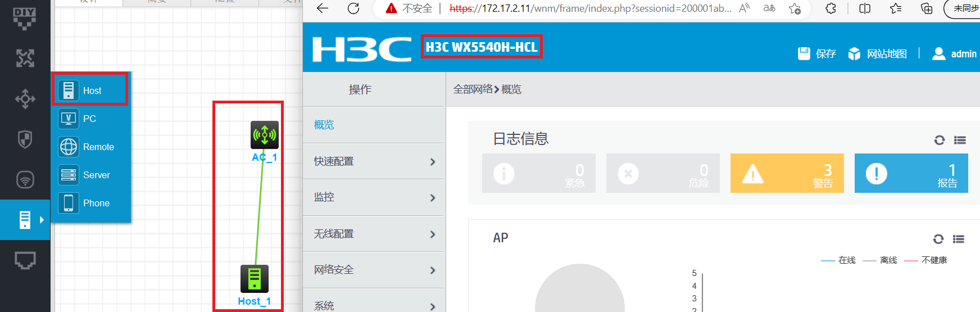This screenshot has width=980, height=312.
Task: Toggle the 离线 legend series
Action: [879, 260]
